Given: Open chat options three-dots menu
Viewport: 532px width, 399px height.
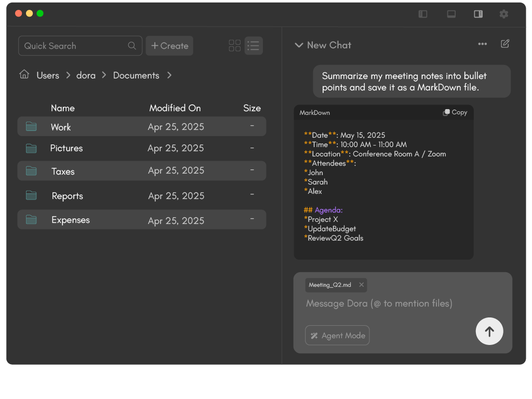Looking at the screenshot, I should pyautogui.click(x=483, y=44).
